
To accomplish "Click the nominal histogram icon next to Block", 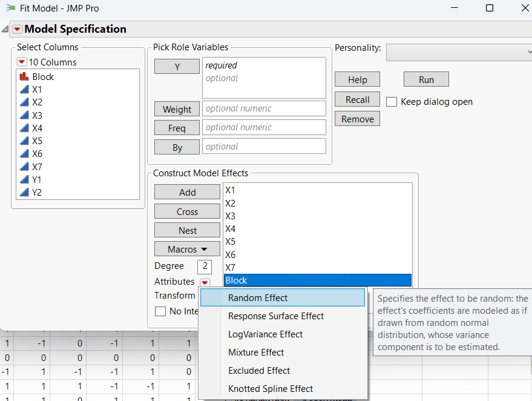I will point(25,76).
